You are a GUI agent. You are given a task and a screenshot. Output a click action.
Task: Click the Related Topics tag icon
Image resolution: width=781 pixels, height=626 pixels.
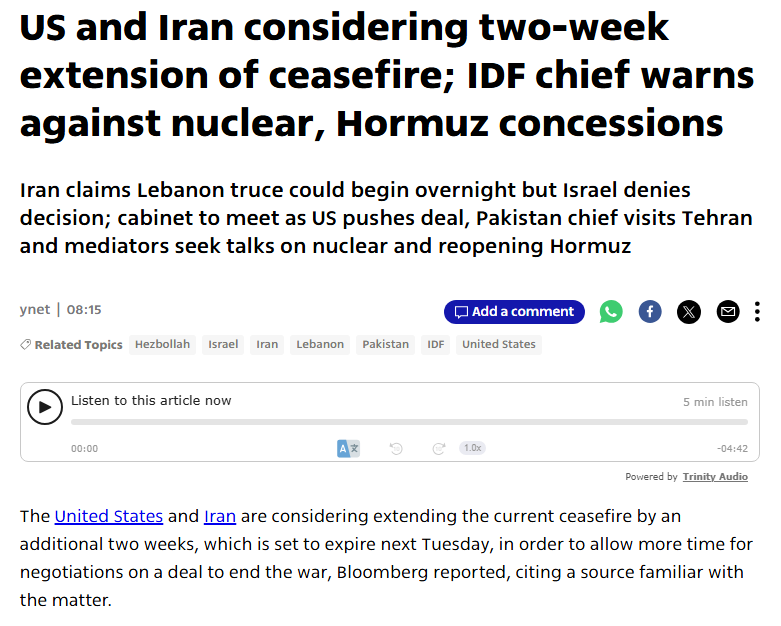(25, 344)
